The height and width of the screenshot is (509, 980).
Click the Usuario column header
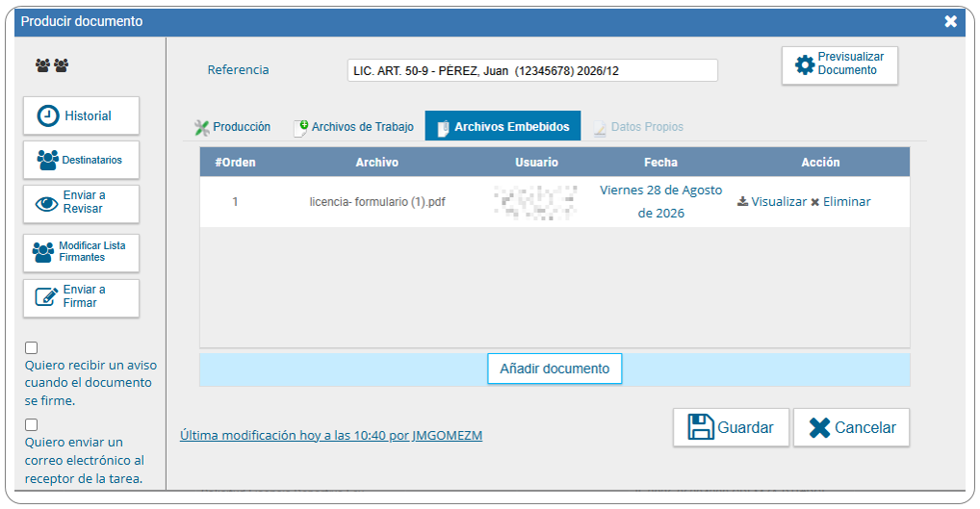pyautogui.click(x=536, y=163)
